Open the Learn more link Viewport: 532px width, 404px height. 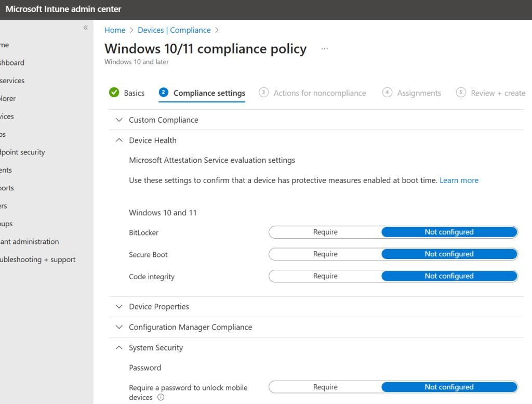[x=459, y=180]
